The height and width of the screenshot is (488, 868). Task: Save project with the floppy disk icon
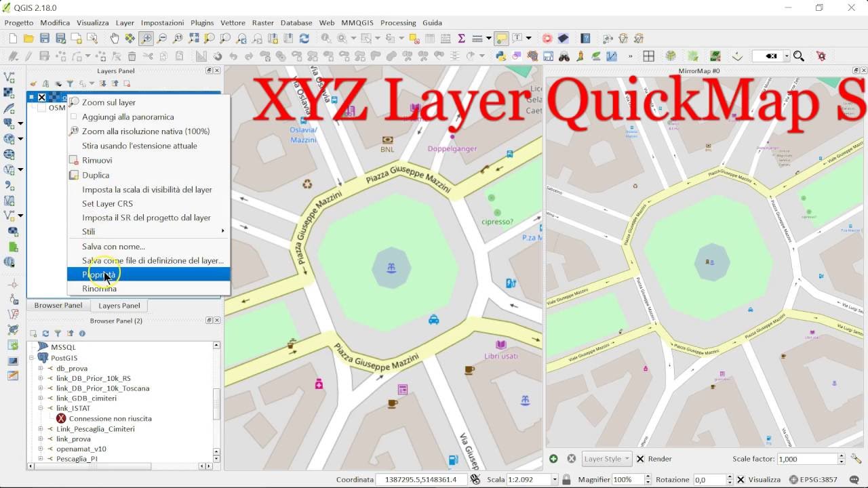coord(44,39)
